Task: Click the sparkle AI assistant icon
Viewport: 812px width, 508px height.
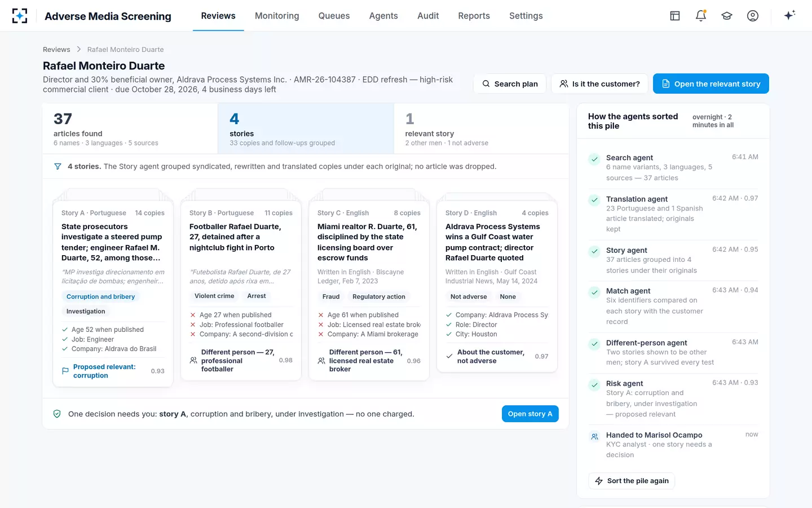Action: click(789, 15)
